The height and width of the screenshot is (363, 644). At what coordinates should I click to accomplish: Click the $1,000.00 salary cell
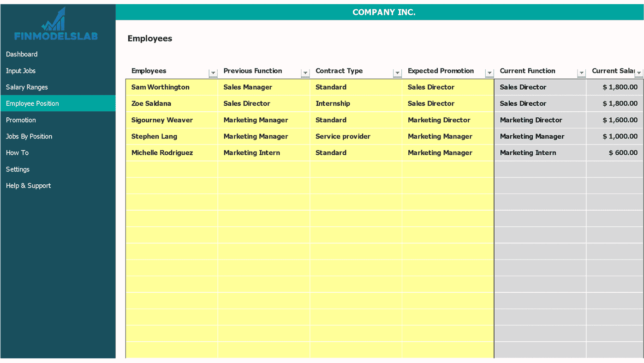coord(615,136)
